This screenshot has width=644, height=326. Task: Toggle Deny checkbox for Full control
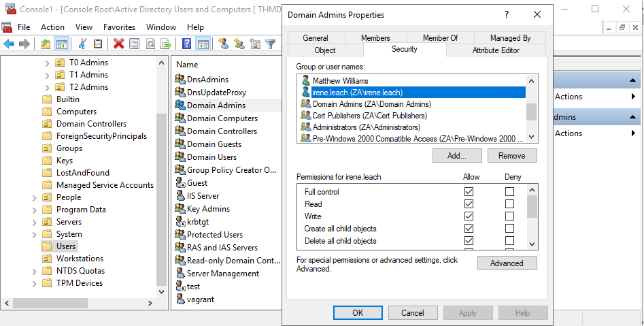click(509, 191)
